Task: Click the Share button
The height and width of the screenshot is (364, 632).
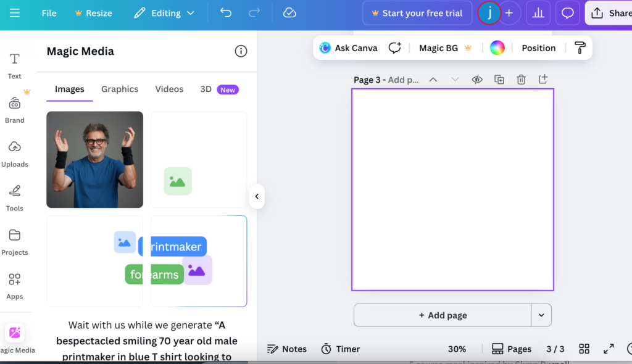Action: (x=609, y=13)
